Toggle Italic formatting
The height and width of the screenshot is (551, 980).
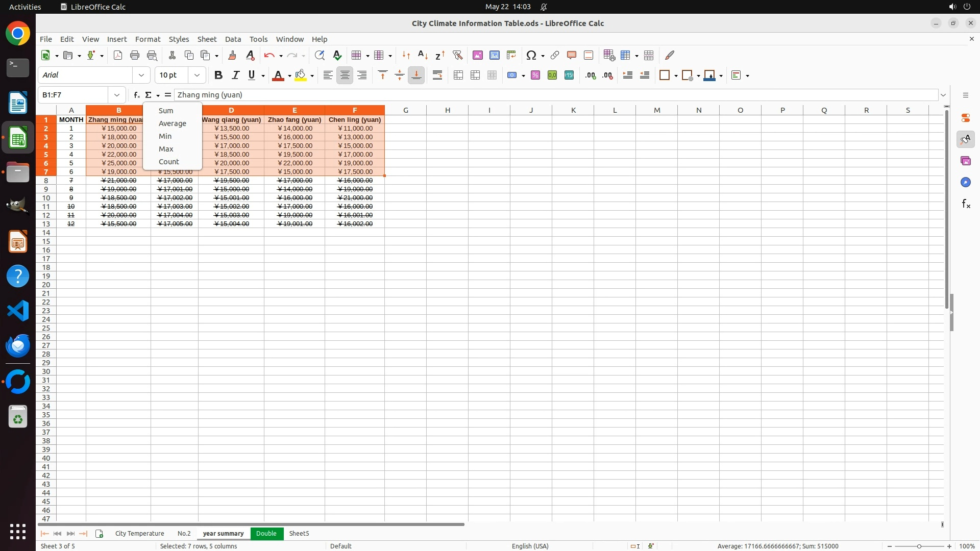point(235,76)
